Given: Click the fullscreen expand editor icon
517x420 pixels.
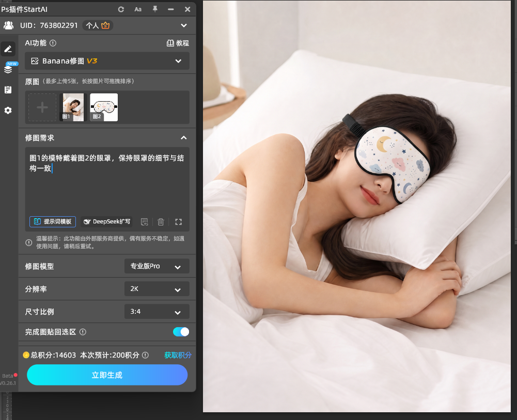Looking at the screenshot, I should pyautogui.click(x=178, y=222).
